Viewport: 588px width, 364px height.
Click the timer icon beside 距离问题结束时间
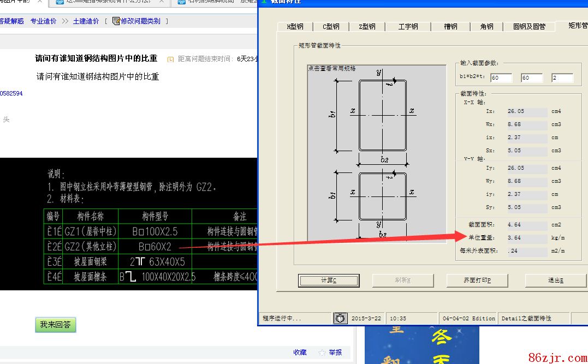coord(170,59)
